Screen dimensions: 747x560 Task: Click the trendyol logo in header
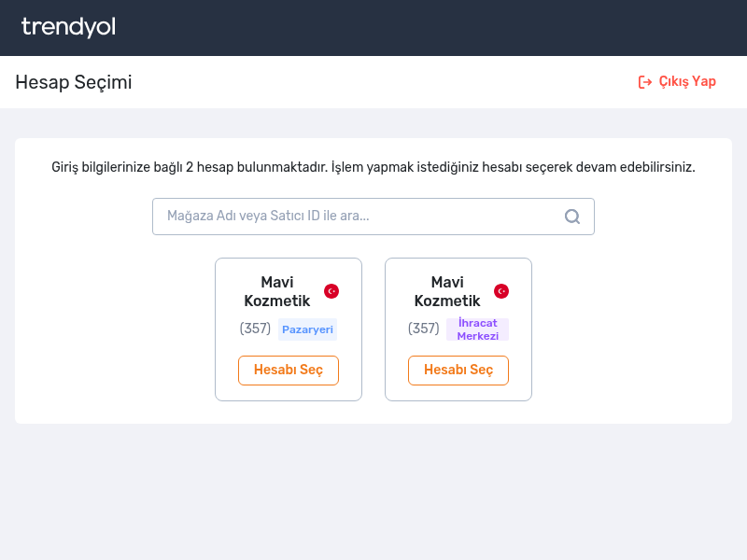pos(68,27)
